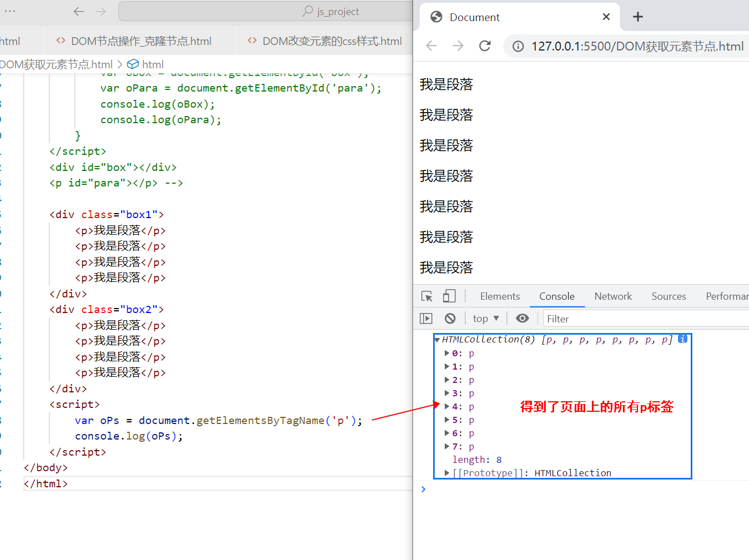Expand the 6: p entry
The image size is (749, 560).
pyautogui.click(x=447, y=433)
